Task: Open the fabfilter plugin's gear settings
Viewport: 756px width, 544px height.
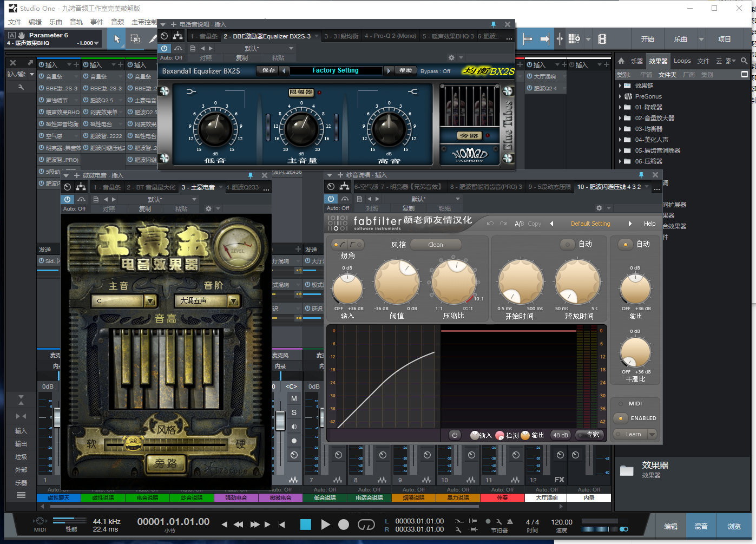Action: [599, 208]
